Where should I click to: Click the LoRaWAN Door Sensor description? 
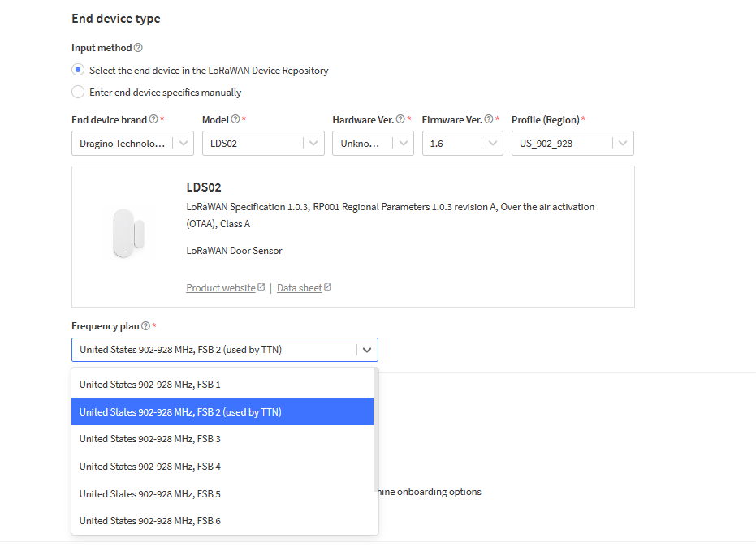235,251
